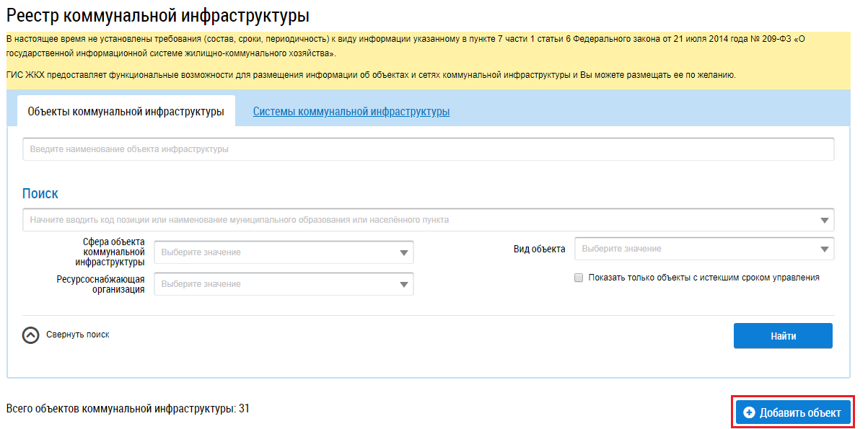Focus the infrastructure object name input field
The image size is (868, 429).
click(427, 149)
